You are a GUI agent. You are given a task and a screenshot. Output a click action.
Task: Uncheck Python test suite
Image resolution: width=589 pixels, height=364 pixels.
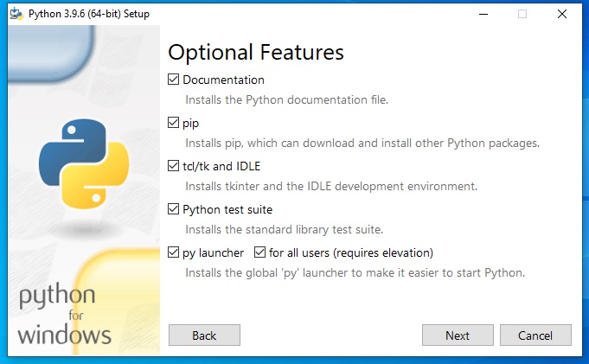pyautogui.click(x=174, y=209)
